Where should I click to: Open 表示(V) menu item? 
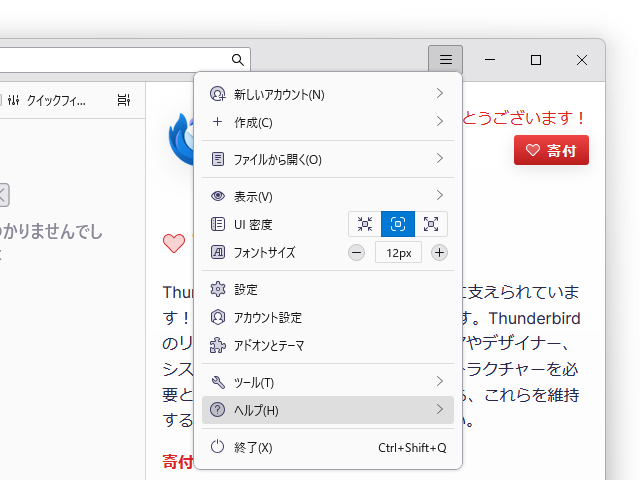pyautogui.click(x=328, y=196)
